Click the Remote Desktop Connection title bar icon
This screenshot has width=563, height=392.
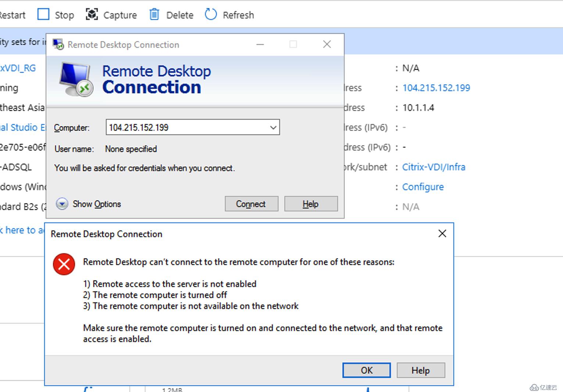58,44
